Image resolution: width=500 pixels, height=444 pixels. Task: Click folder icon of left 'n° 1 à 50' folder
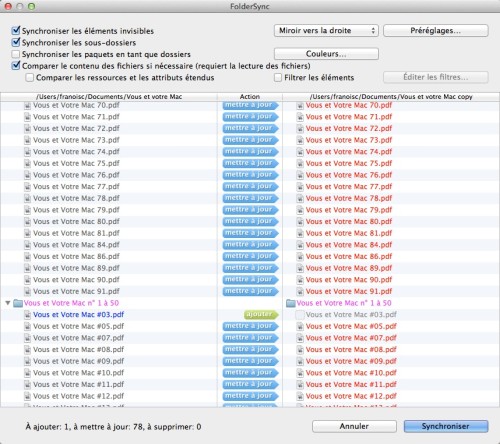(18, 303)
